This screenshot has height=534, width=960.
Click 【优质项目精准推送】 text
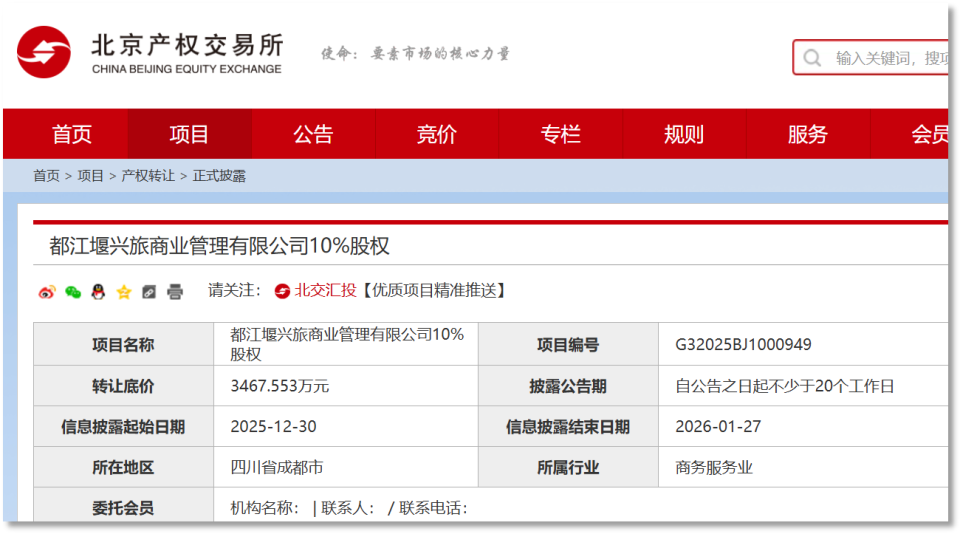click(x=433, y=290)
